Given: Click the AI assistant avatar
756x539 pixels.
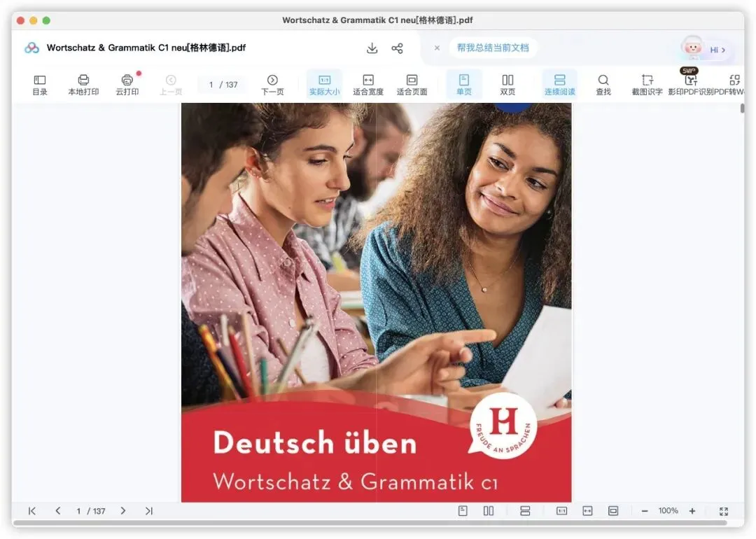Looking at the screenshot, I should click(692, 47).
